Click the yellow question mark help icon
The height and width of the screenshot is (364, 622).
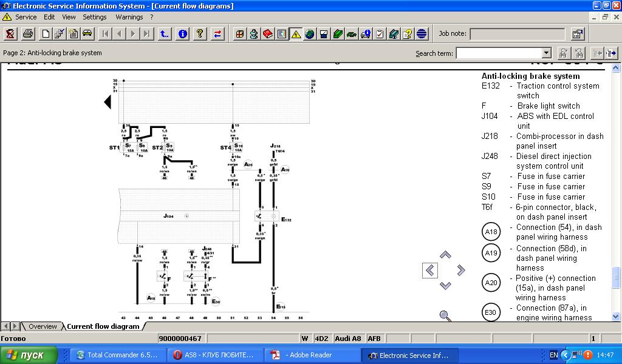pos(200,34)
